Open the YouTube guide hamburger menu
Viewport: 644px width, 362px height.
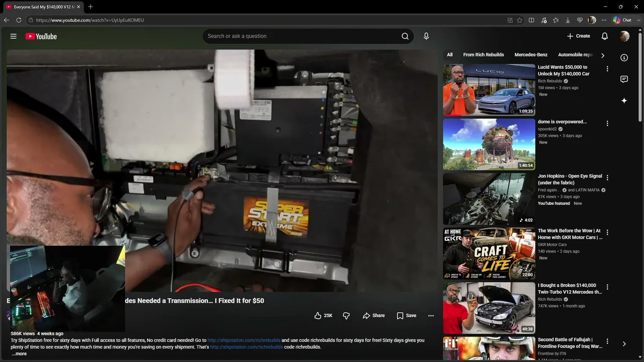click(x=14, y=36)
